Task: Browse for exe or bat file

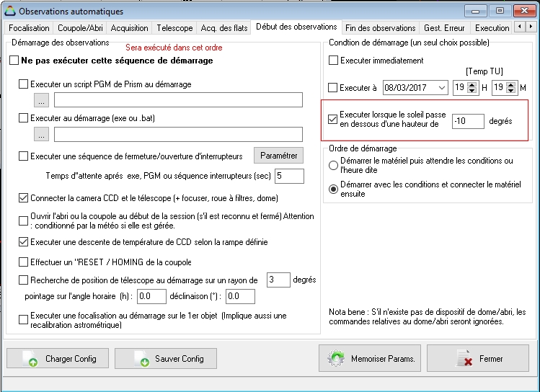Action: [x=42, y=134]
